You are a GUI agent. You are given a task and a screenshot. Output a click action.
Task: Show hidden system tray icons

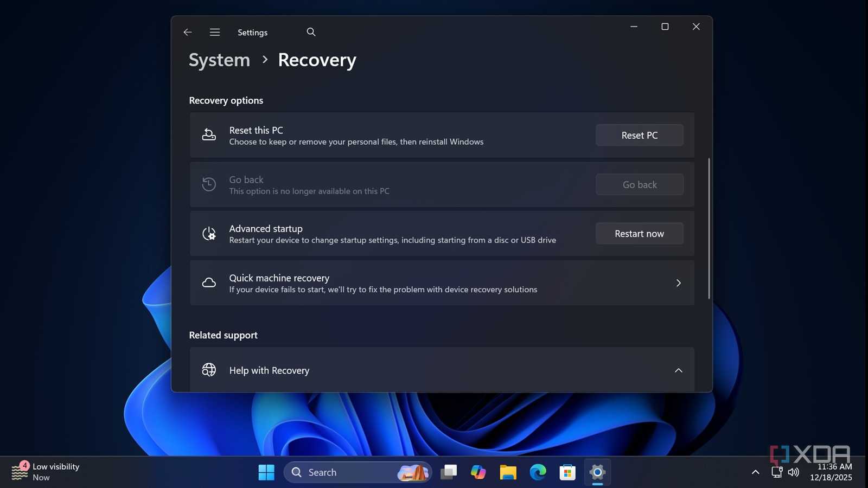(x=755, y=472)
